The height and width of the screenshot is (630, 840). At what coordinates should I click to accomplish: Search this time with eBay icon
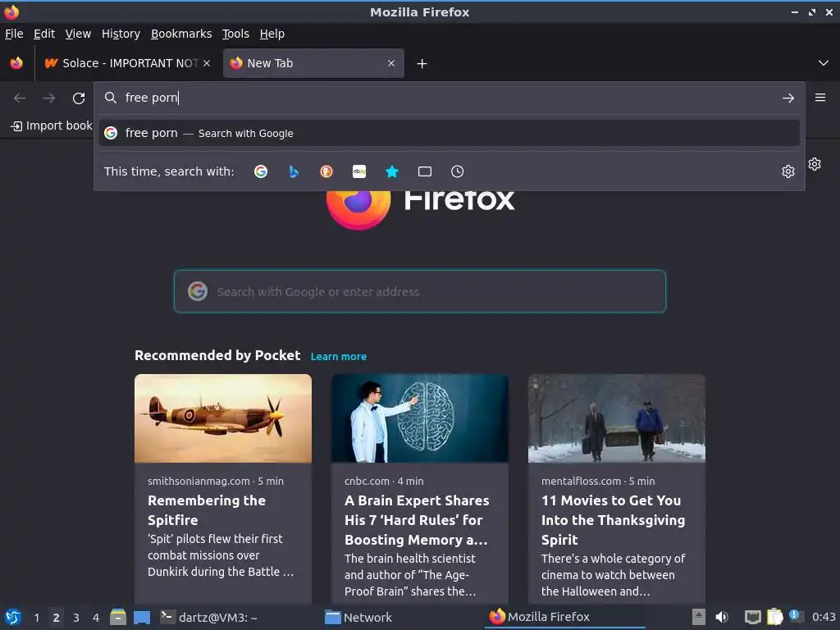click(359, 171)
